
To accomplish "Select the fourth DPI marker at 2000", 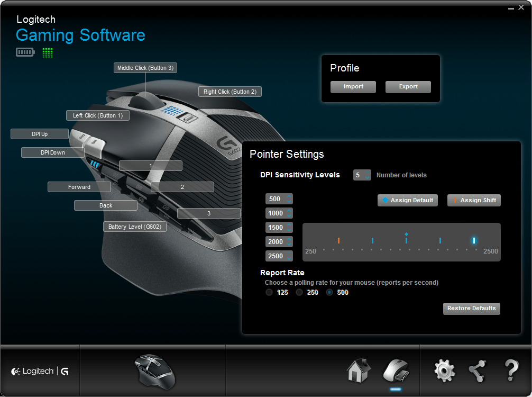I will (440, 240).
